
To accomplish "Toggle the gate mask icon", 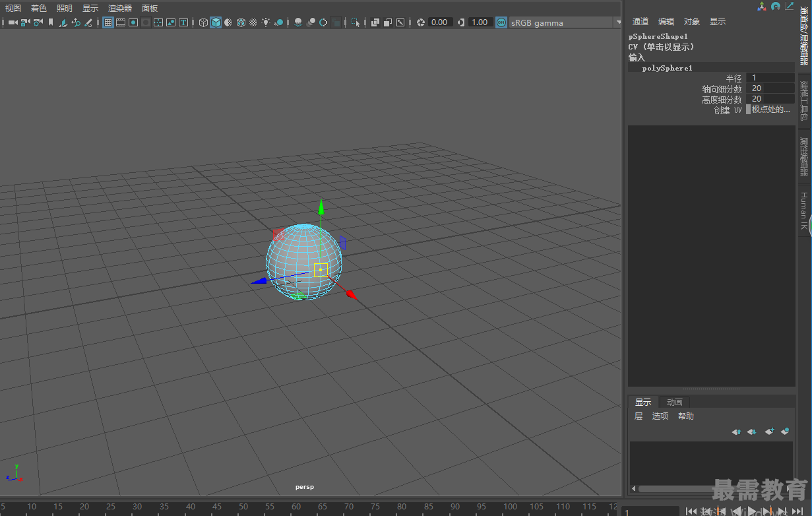I will tap(145, 22).
